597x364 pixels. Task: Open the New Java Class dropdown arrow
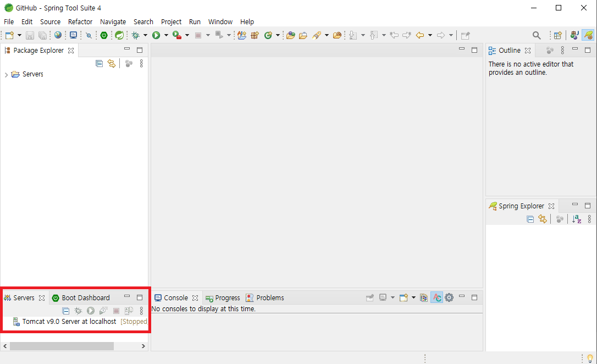click(x=278, y=35)
